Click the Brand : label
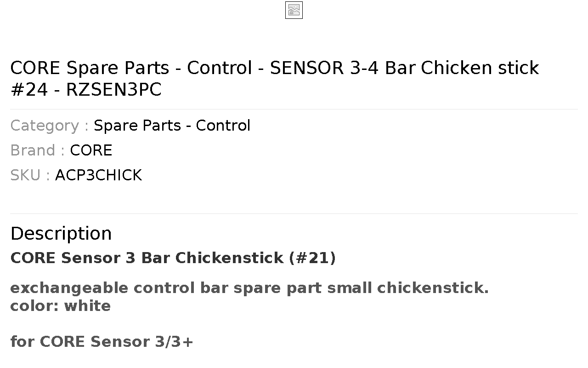This screenshot has height=368, width=588. pyautogui.click(x=38, y=150)
